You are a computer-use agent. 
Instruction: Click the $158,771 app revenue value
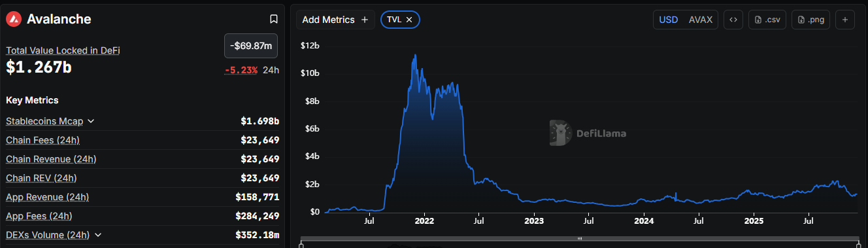click(x=258, y=197)
